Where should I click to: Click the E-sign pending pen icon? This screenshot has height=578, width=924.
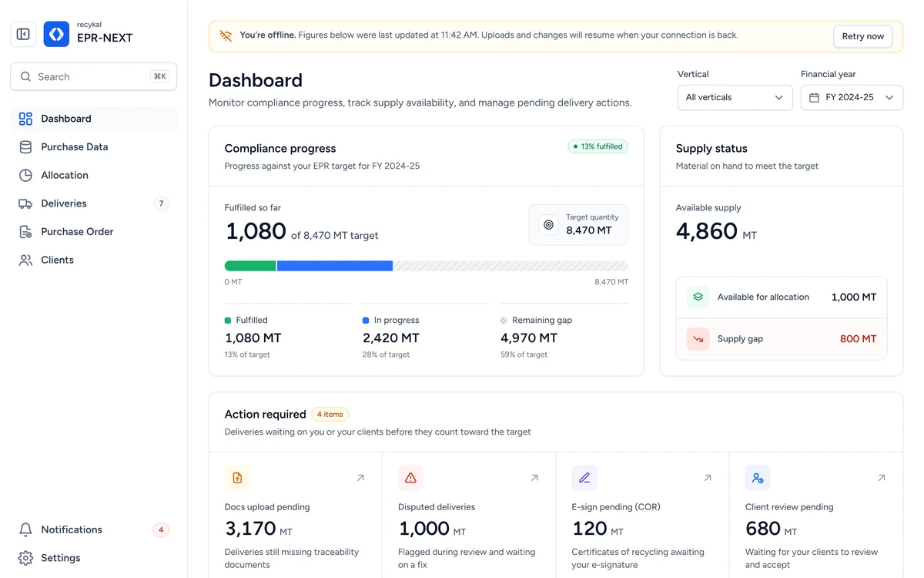pos(584,478)
